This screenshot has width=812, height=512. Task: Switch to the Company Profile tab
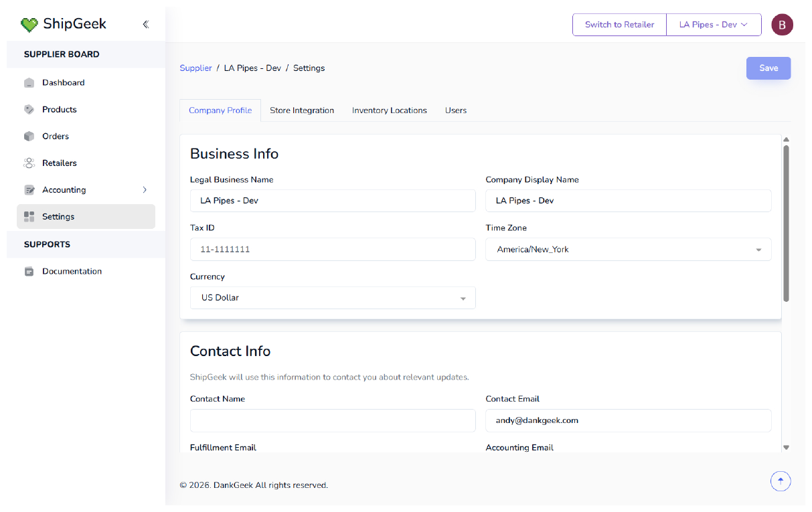[220, 110]
